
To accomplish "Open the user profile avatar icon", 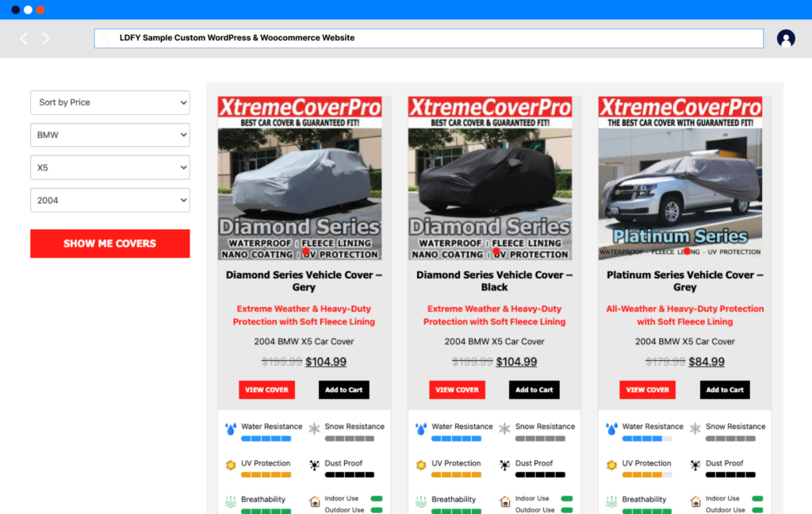I will 786,38.
